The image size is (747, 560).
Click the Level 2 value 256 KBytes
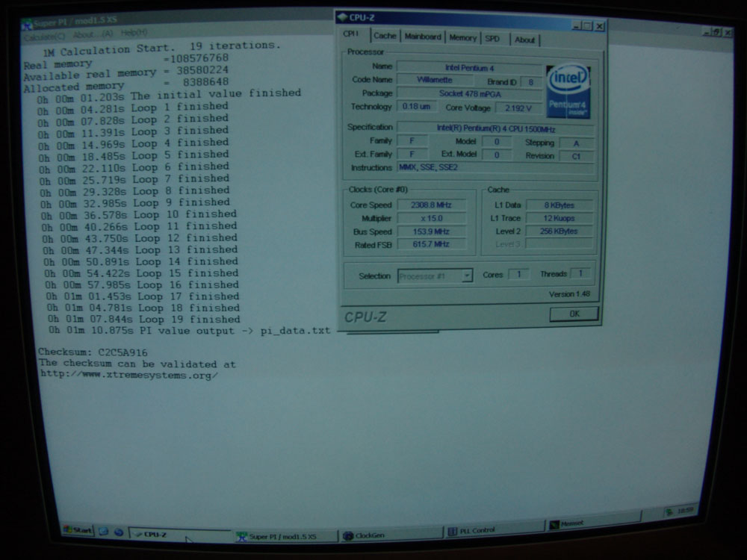[x=560, y=231]
